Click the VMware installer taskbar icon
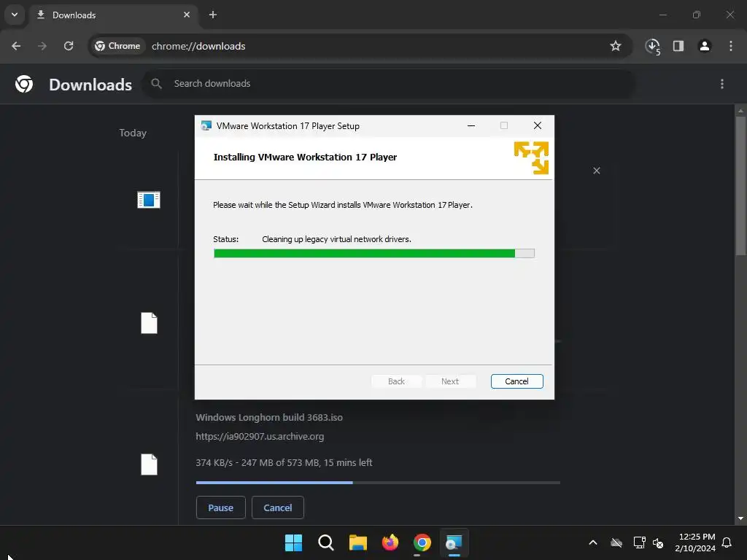Screen dimensions: 747x560 (x=454, y=542)
